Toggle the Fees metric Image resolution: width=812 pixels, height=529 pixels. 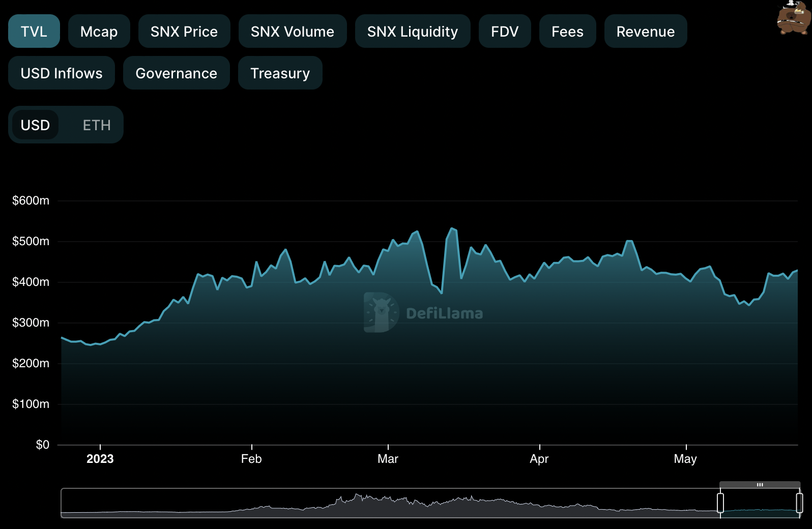tap(568, 31)
